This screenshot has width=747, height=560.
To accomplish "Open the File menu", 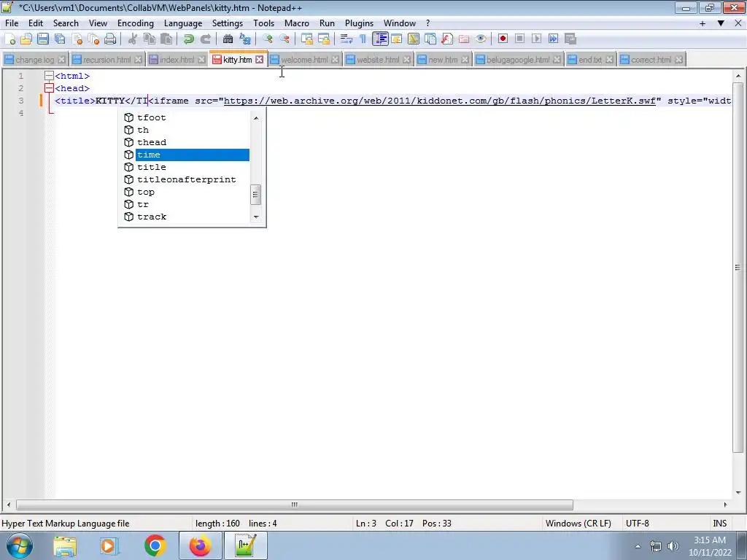I will [x=12, y=23].
